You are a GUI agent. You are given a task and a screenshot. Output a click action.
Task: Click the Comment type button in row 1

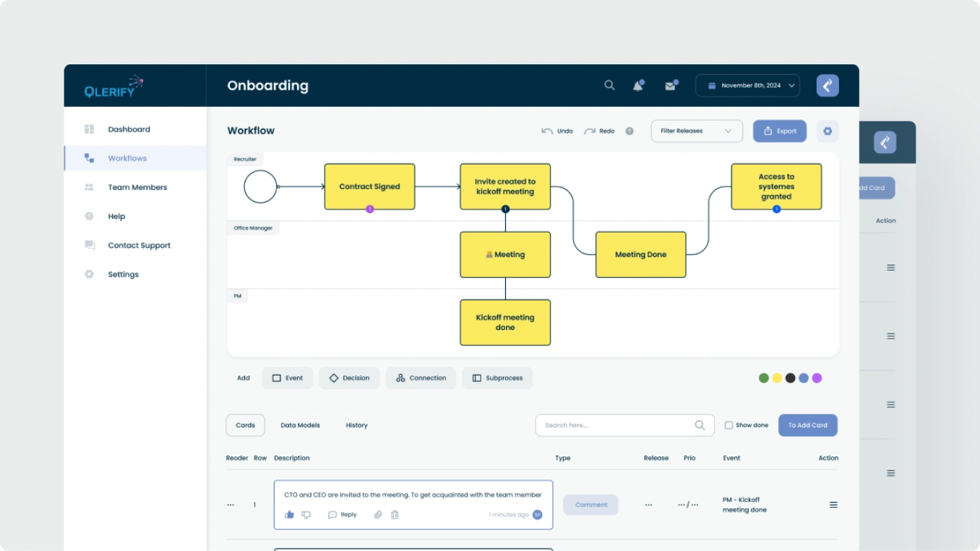point(590,505)
